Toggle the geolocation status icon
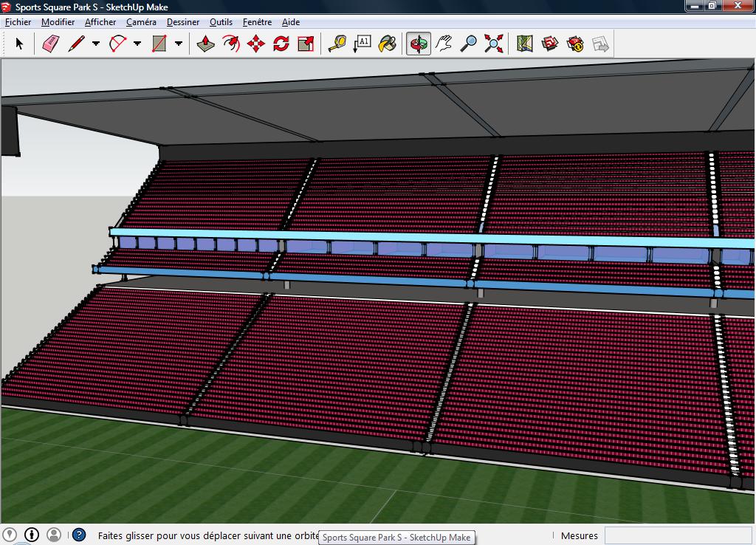Screen dimensions: 756x545 pyautogui.click(x=10, y=535)
